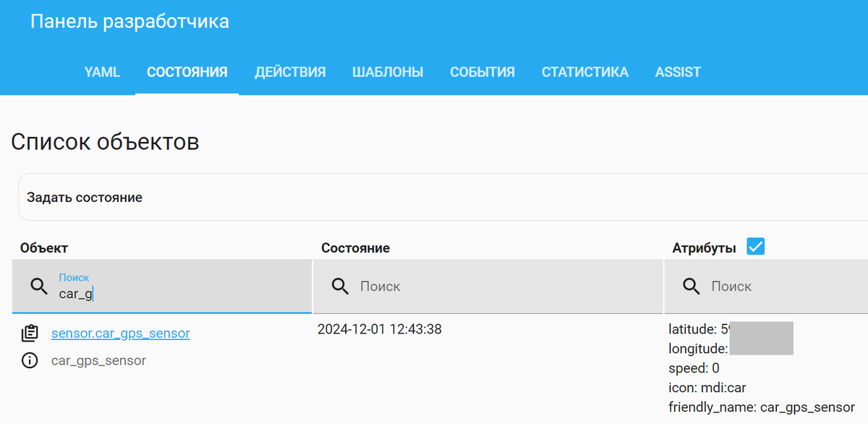Open the ДЕЙСТВИЯ tab
This screenshot has height=424, width=868.
pos(290,72)
